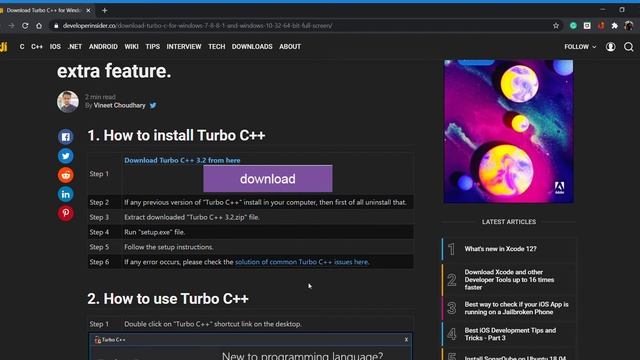640x360 pixels.
Task: Open the browser extensions puzzle icon
Action: click(614, 26)
